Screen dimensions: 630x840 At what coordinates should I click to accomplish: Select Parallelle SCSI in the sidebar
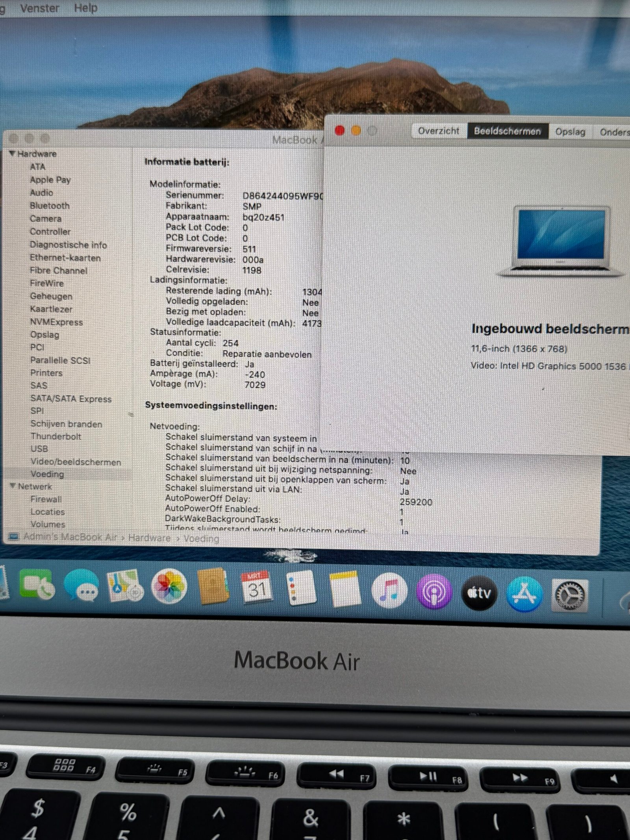(x=61, y=360)
